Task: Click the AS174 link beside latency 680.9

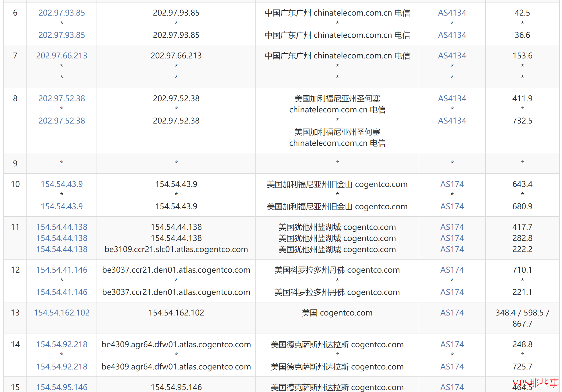Action: [x=452, y=206]
